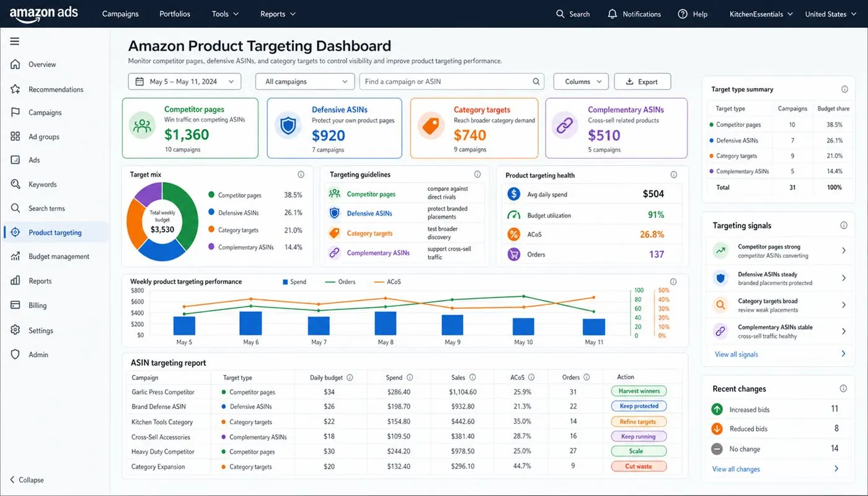Click the Keywords sidebar icon
Image resolution: width=868 pixels, height=496 pixels.
coord(15,184)
